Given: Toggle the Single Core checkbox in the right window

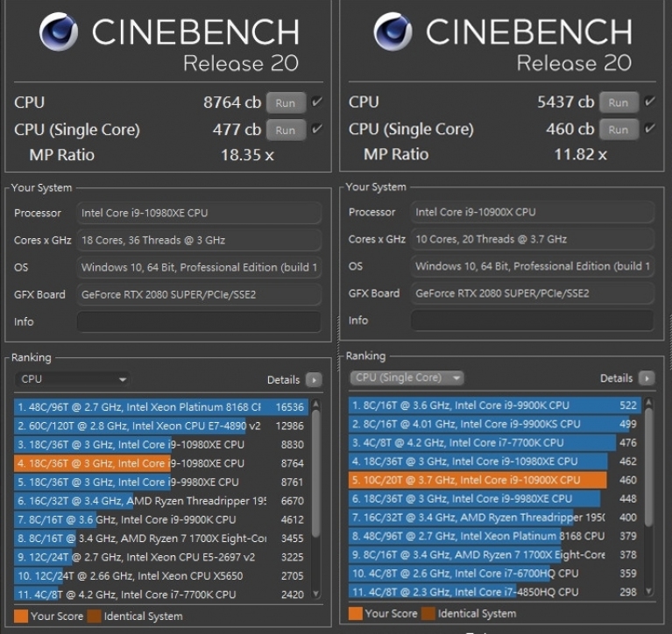Looking at the screenshot, I should [650, 129].
